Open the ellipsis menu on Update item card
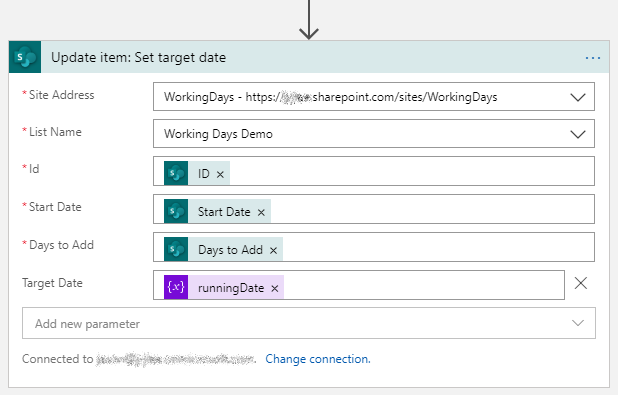This screenshot has width=618, height=395. (592, 58)
